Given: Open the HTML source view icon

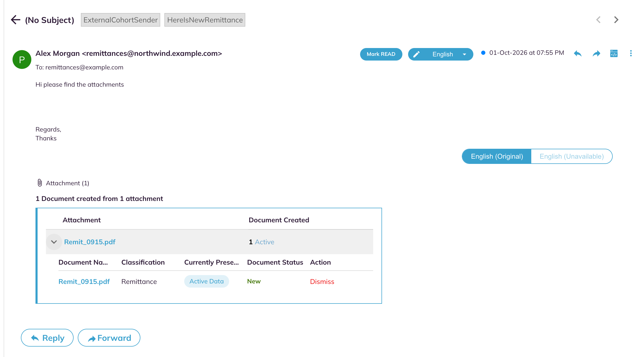Looking at the screenshot, I should [x=614, y=53].
